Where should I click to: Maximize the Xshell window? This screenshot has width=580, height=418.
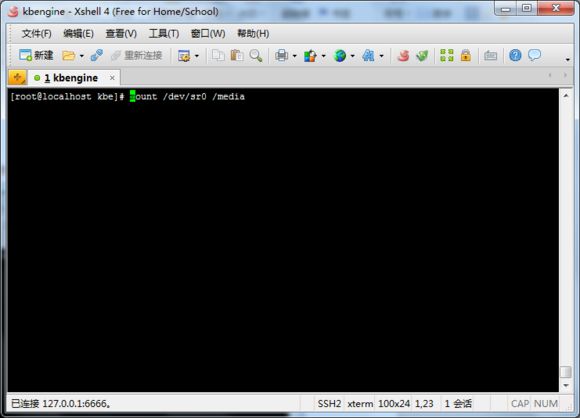[527, 9]
